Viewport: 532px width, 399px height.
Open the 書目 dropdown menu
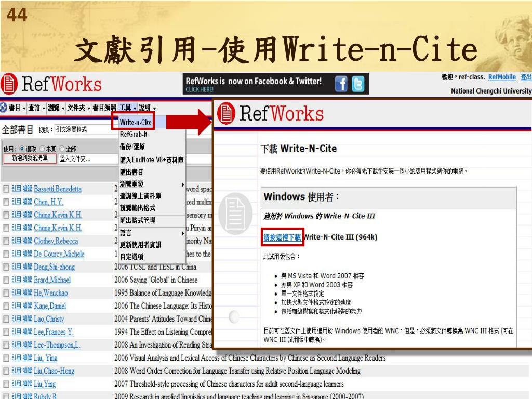[17, 108]
